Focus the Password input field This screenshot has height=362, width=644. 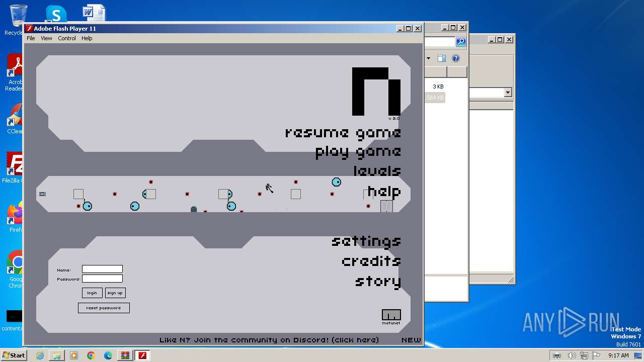pyautogui.click(x=102, y=279)
